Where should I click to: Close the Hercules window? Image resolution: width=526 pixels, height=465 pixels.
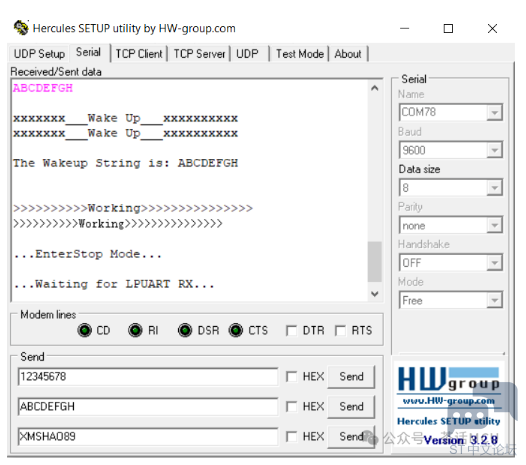click(492, 29)
